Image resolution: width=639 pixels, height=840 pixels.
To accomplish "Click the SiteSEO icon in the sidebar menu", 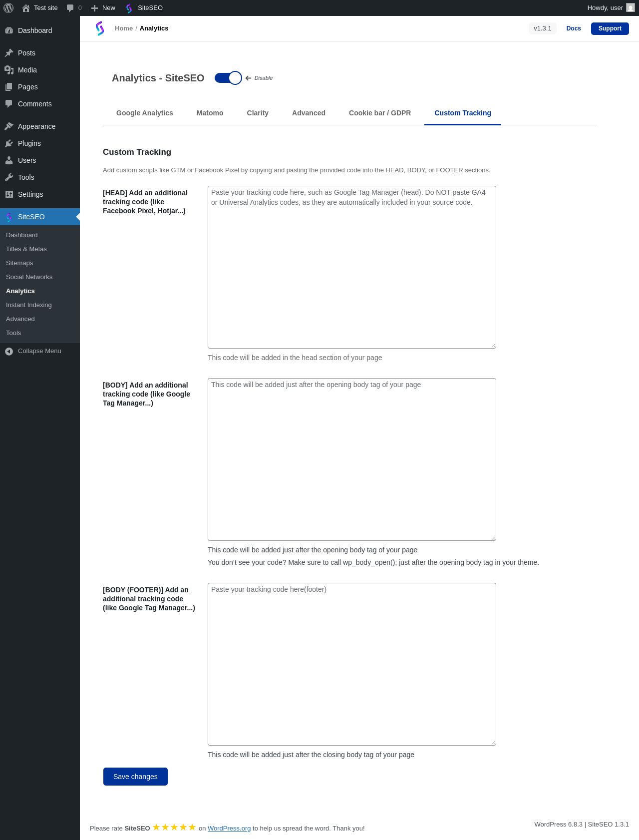I will click(x=9, y=217).
